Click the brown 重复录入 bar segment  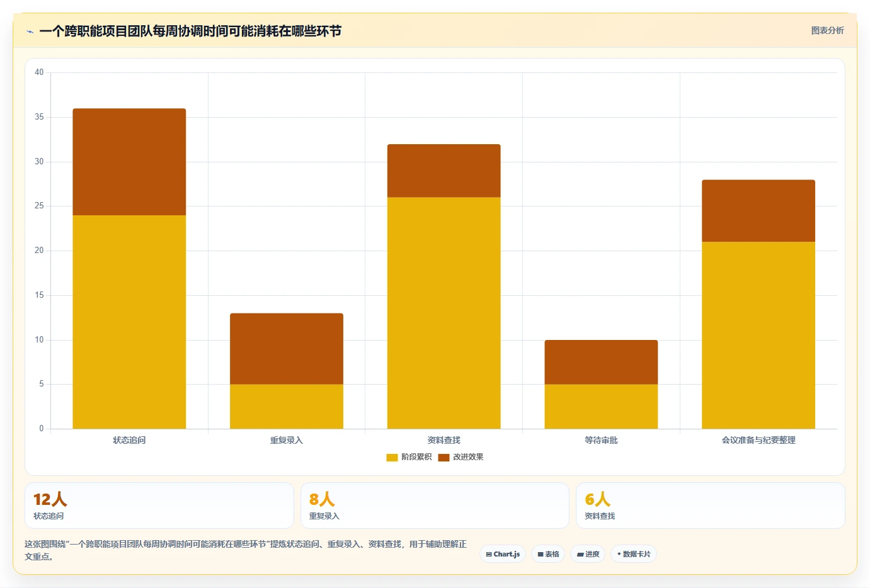coord(287,349)
